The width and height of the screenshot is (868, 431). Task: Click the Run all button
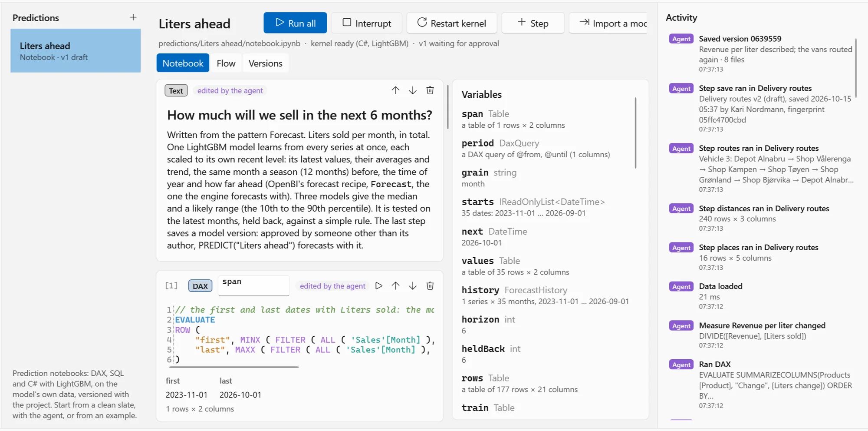point(295,23)
